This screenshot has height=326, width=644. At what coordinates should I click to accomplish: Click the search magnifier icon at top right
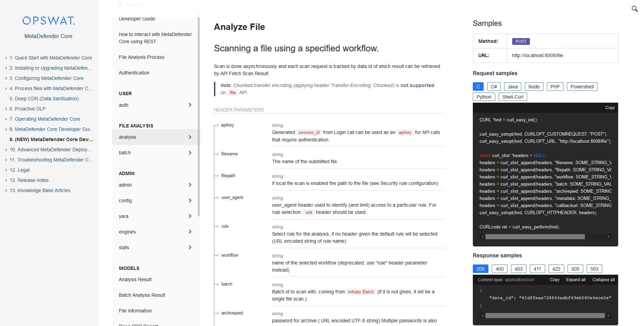tap(634, 8)
